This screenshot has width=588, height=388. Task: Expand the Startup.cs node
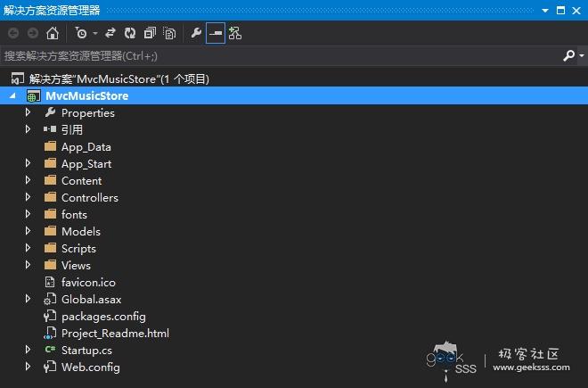click(x=28, y=350)
